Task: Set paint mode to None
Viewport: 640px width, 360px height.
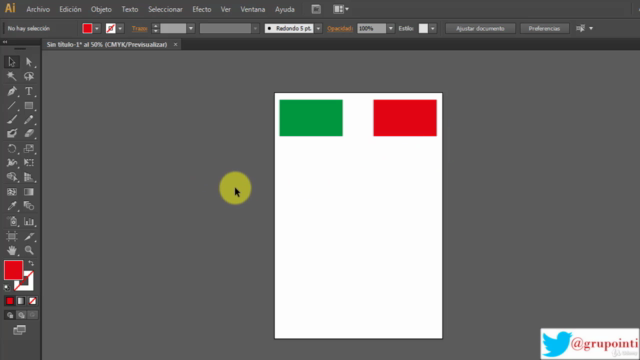Action: (32, 301)
